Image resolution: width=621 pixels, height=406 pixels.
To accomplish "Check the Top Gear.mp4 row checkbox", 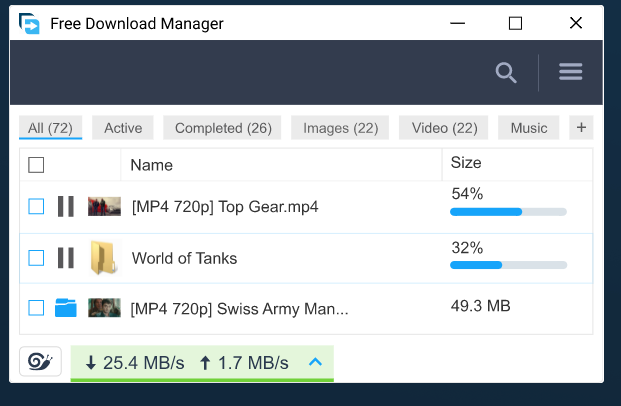I will 36,206.
